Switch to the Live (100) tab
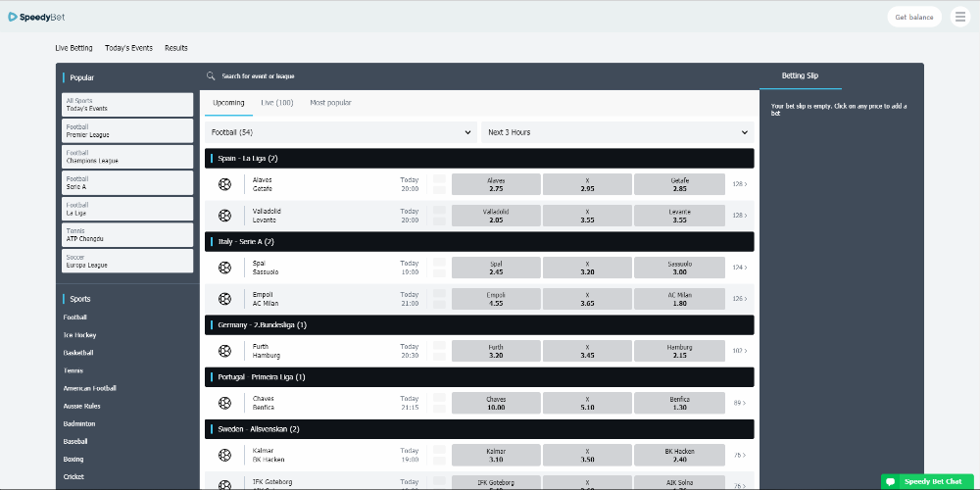Image resolution: width=980 pixels, height=490 pixels. [277, 103]
